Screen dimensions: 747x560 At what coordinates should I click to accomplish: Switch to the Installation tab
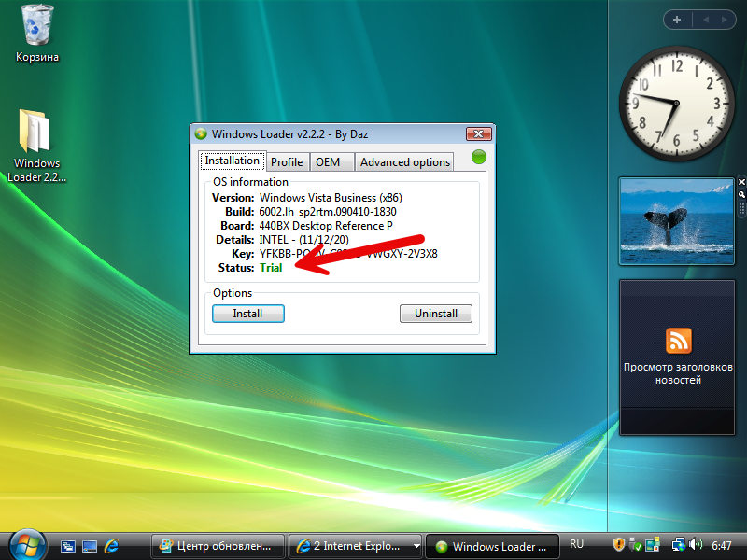point(232,161)
